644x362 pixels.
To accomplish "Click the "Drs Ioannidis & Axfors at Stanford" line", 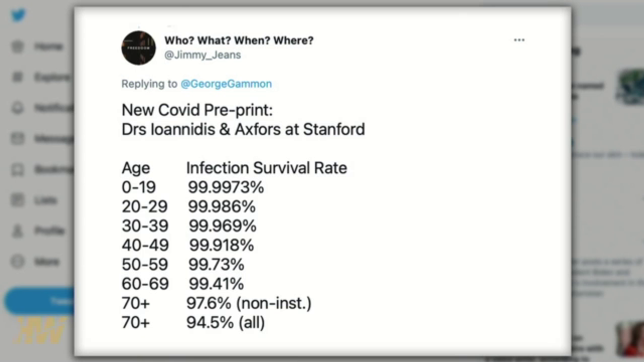I will click(x=243, y=129).
